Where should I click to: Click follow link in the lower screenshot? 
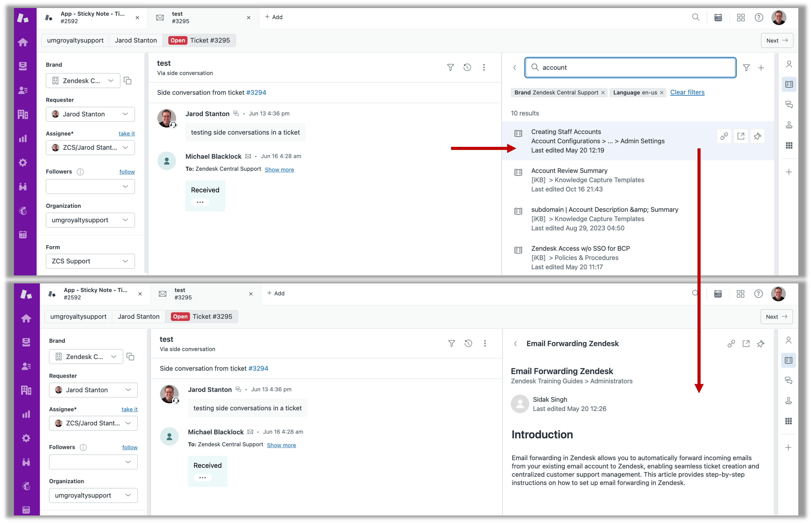[130, 447]
